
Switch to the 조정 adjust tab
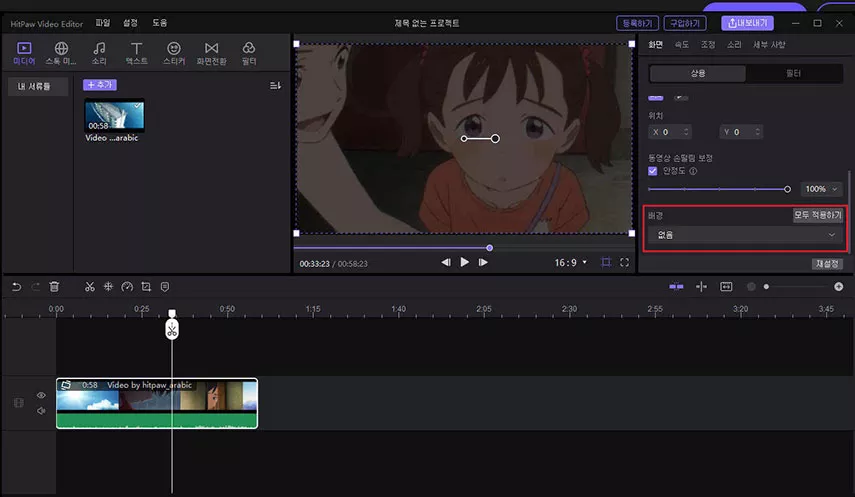[708, 44]
